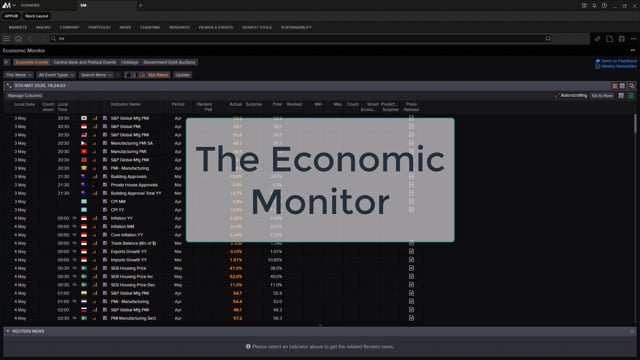Image resolution: width=640 pixels, height=360 pixels.
Task: Click the Workspace logo icon
Action: pyautogui.click(x=6, y=5)
